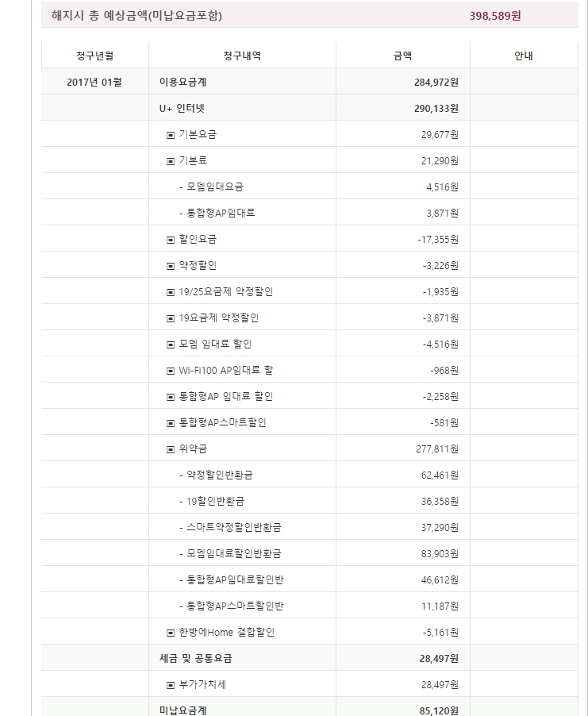The image size is (588, 716).
Task: Click the icon before 모뎀 임대료 할인
Action: pos(170,345)
